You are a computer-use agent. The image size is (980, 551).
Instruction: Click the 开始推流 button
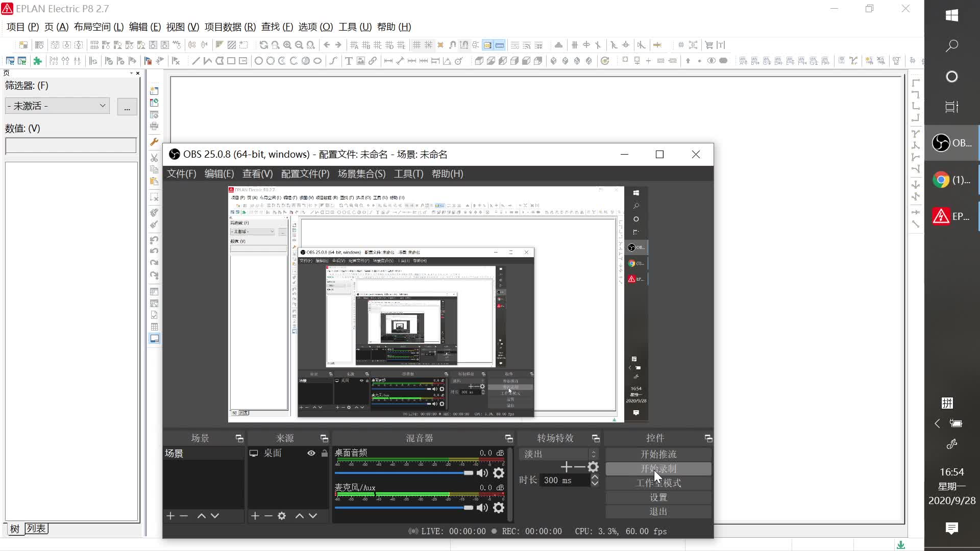point(658,454)
